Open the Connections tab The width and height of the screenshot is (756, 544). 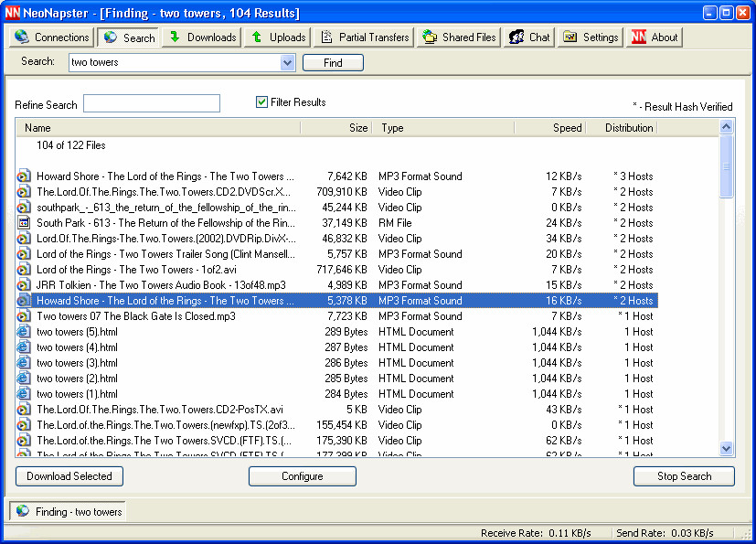click(x=51, y=37)
